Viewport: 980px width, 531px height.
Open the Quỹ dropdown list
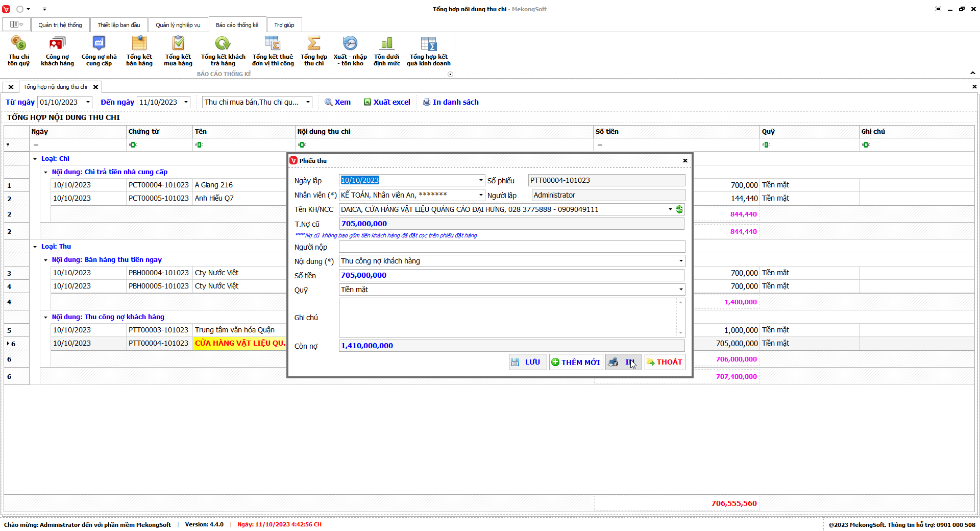click(x=680, y=289)
